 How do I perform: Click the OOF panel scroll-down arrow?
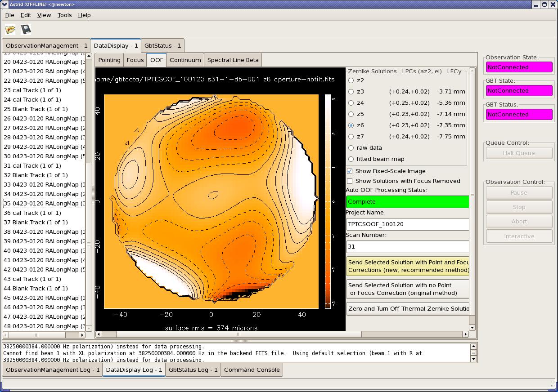tap(472, 328)
